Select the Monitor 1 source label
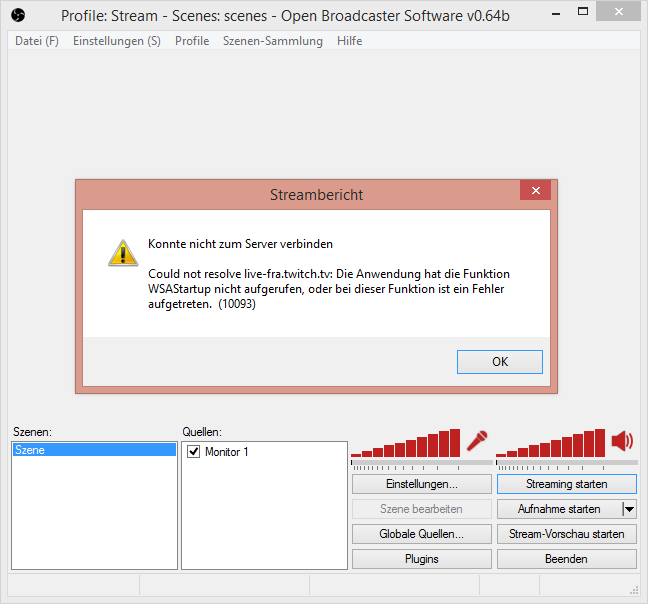Screen dimensions: 648x604 tap(226, 452)
